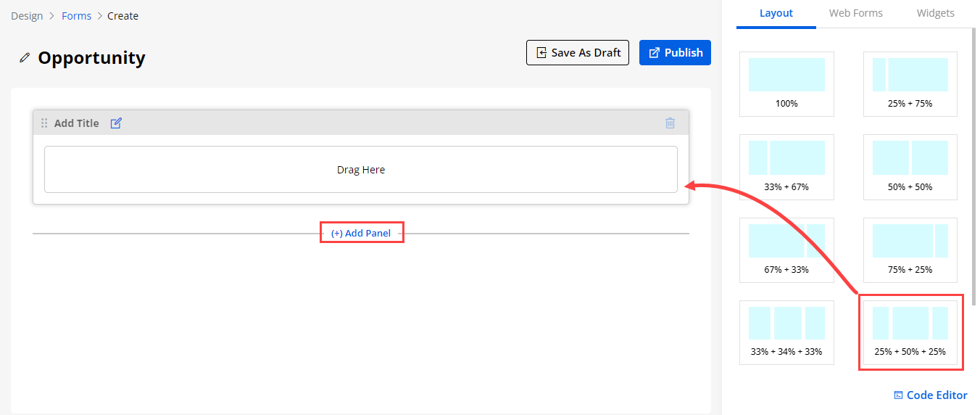The image size is (980, 415).
Task: Select the 33% + 34% + 33% layout
Action: click(786, 332)
